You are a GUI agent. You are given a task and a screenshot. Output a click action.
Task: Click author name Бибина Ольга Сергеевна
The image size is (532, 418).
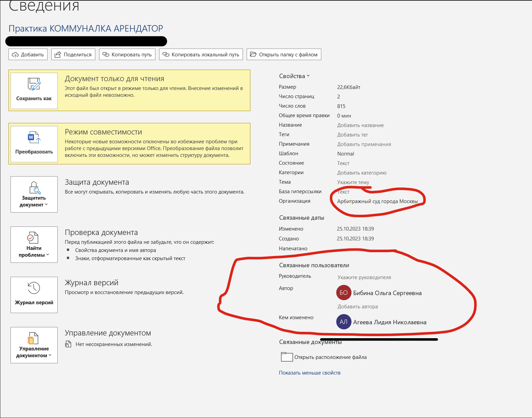click(x=387, y=293)
